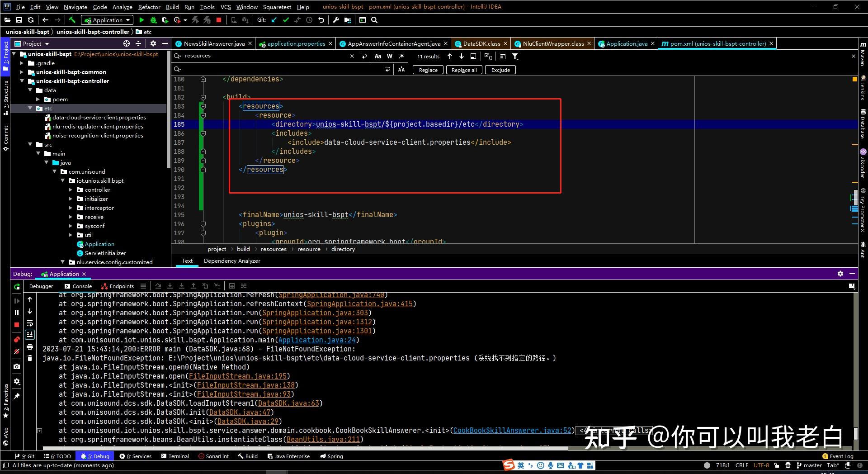Toggle whole Words matching in search
Viewport: 868px width, 474px height.
click(x=390, y=56)
